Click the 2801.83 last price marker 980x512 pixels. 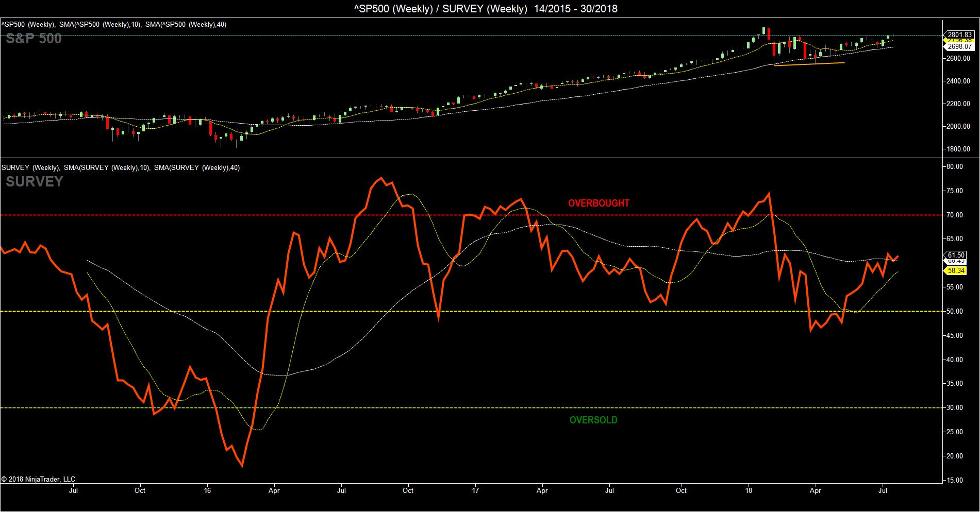(959, 34)
